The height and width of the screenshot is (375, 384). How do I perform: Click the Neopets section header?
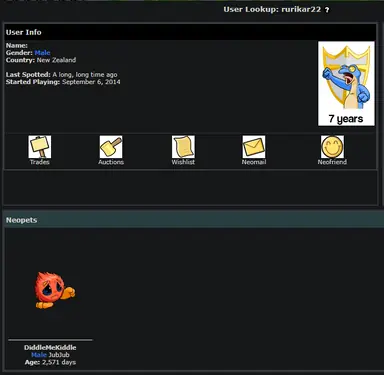pos(194,220)
